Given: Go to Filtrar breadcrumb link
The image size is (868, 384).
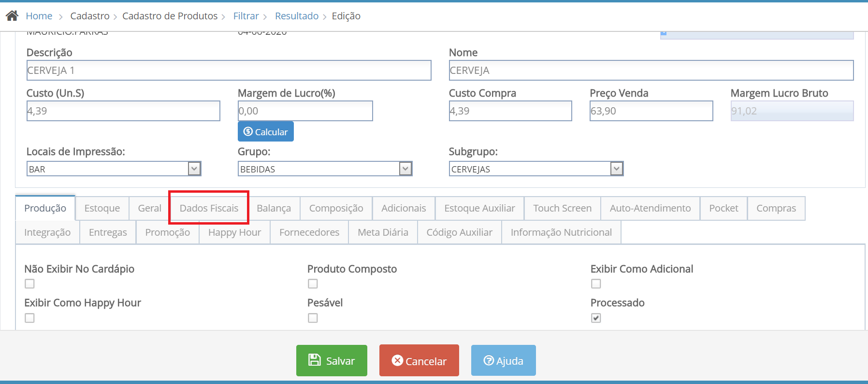Looking at the screenshot, I should coord(246,16).
